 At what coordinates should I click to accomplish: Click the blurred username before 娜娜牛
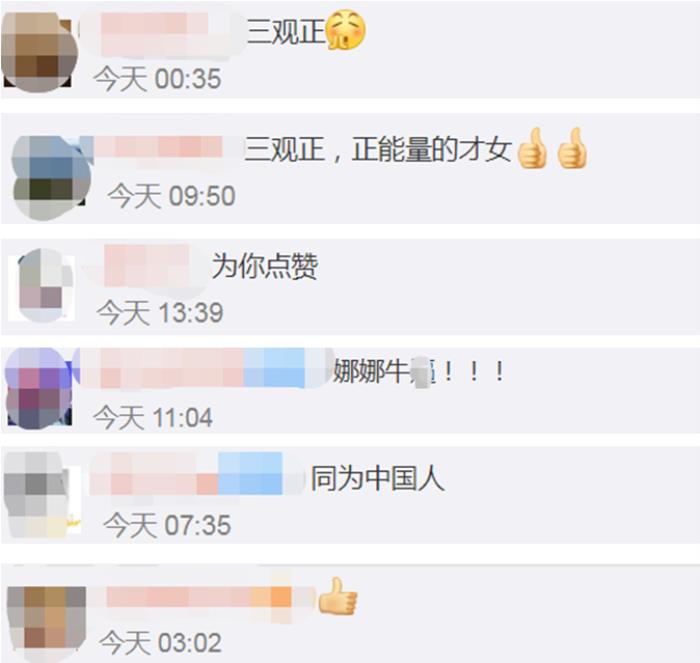[x=203, y=367]
